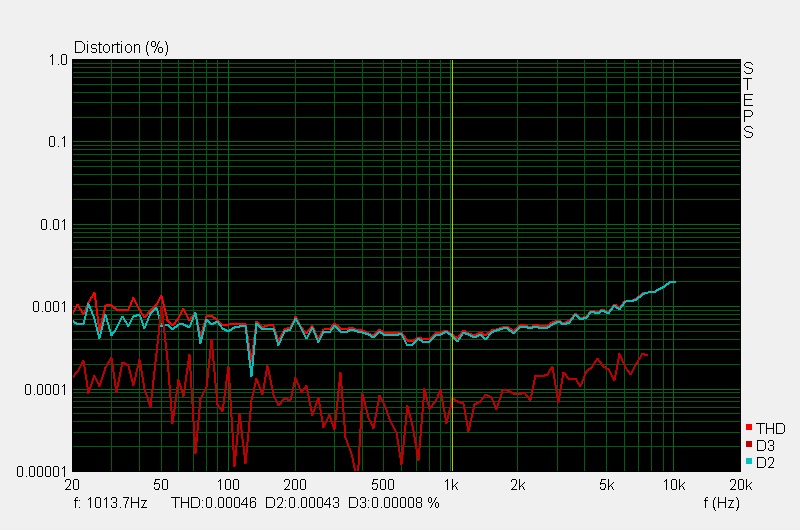
Task: Click the THD legend red swatch
Action: pyautogui.click(x=749, y=427)
